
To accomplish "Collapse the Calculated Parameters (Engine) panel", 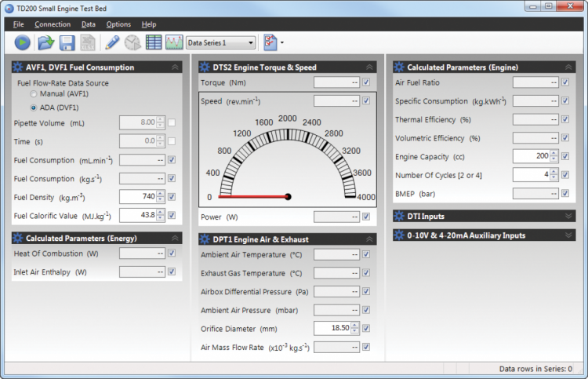I will 568,67.
